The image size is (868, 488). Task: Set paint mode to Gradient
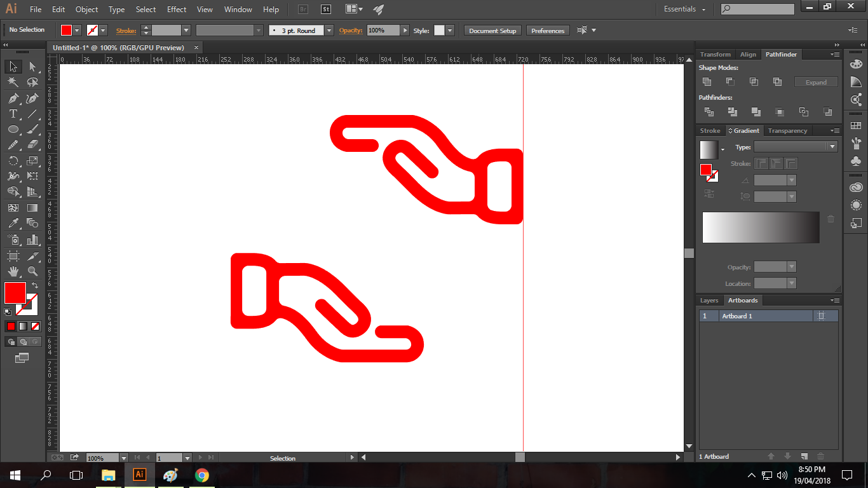pyautogui.click(x=23, y=326)
